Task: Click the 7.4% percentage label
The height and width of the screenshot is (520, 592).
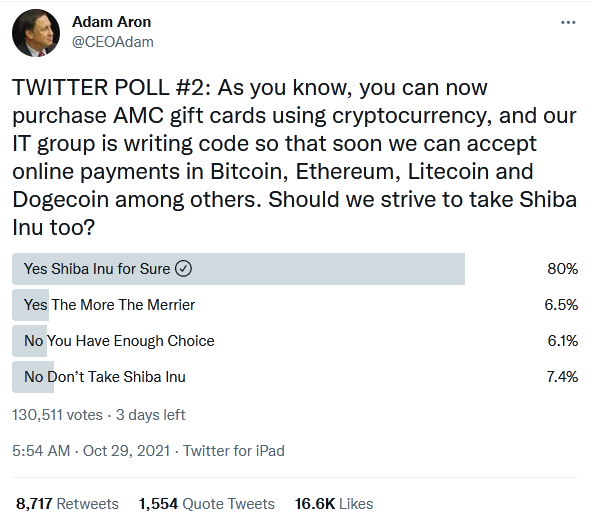Action: (562, 377)
